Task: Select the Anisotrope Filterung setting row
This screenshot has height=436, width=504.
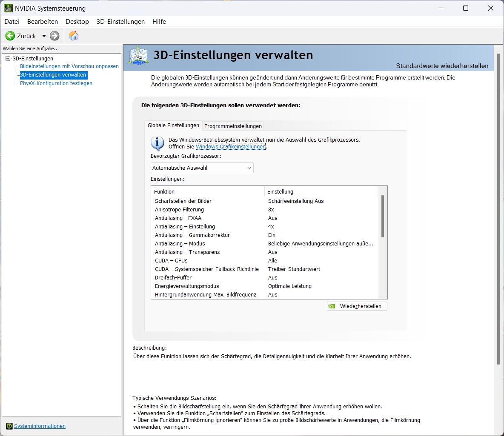Action: (x=179, y=210)
